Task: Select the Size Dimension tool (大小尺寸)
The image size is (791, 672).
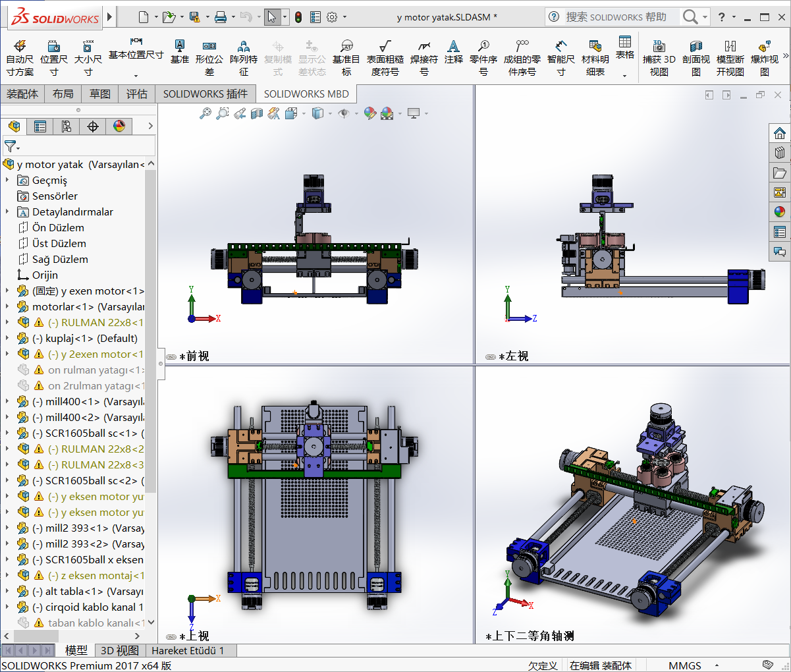Action: 88,57
